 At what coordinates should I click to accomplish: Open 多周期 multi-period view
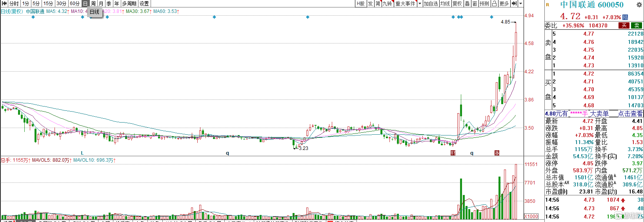129,4
